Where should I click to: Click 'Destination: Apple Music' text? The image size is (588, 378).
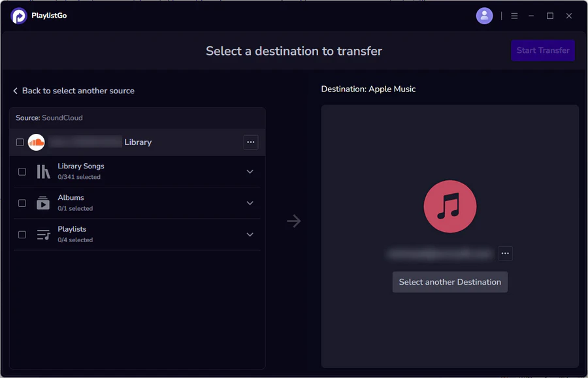[368, 89]
